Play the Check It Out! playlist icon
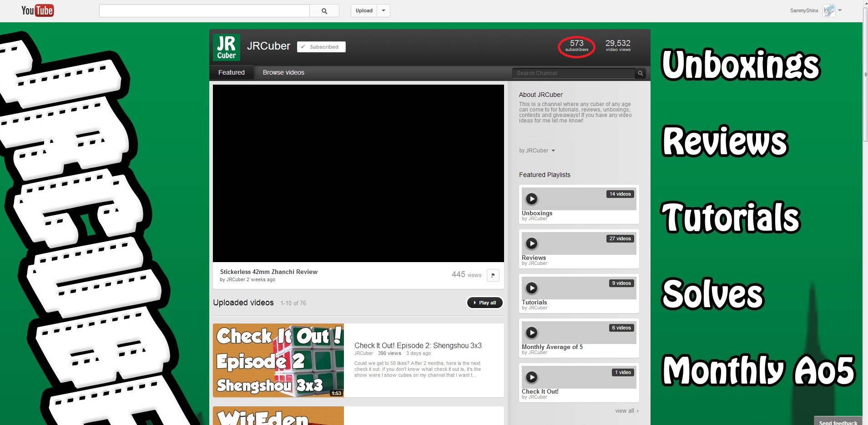The width and height of the screenshot is (868, 425). (532, 377)
